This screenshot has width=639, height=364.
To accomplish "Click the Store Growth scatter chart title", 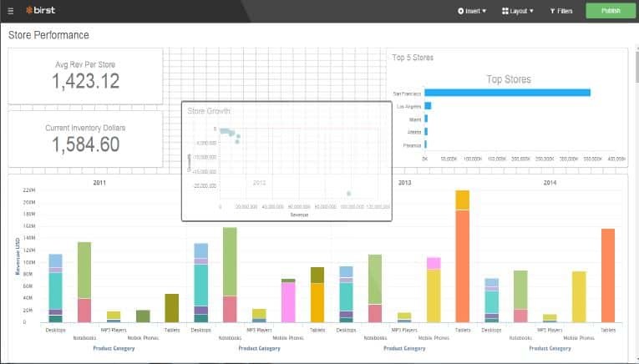I will click(x=209, y=111).
